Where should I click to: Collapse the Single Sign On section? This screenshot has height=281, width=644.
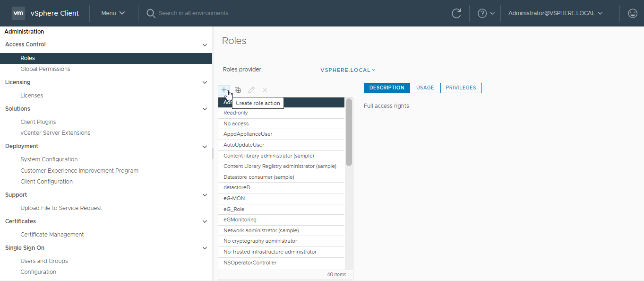click(205, 248)
